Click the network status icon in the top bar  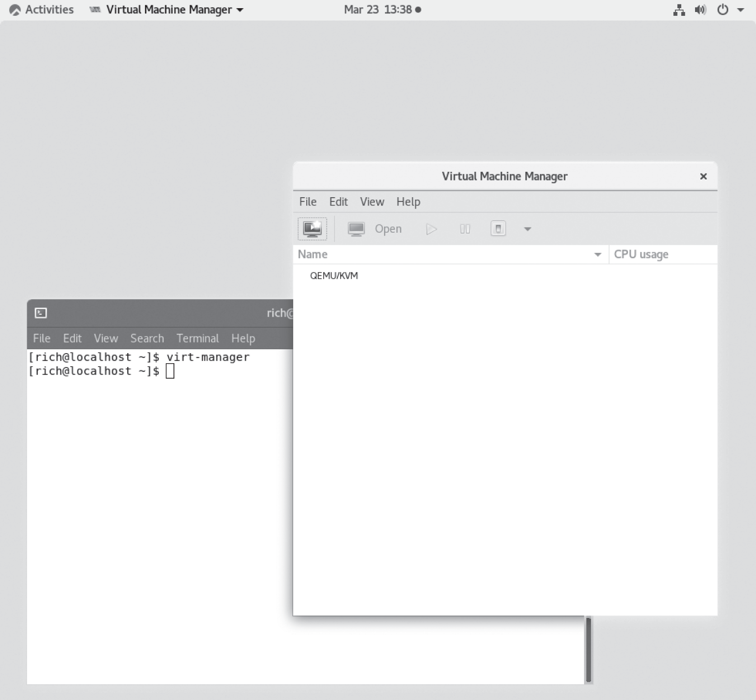[x=679, y=10]
